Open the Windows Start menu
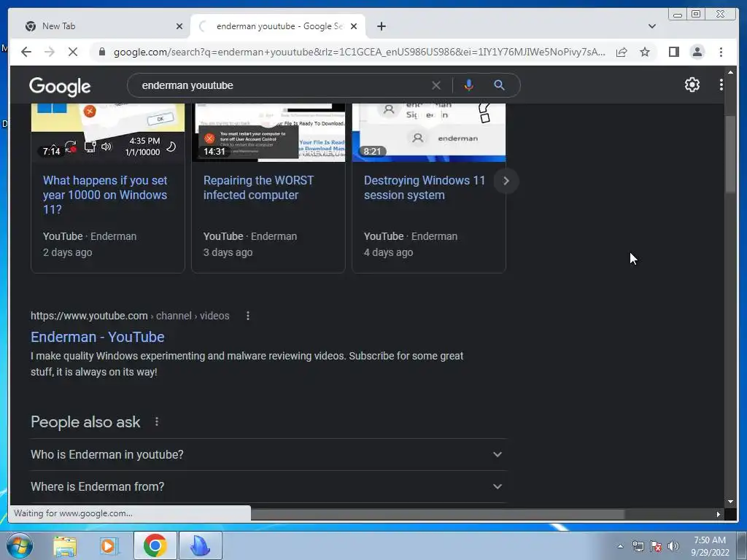 pos(20,545)
